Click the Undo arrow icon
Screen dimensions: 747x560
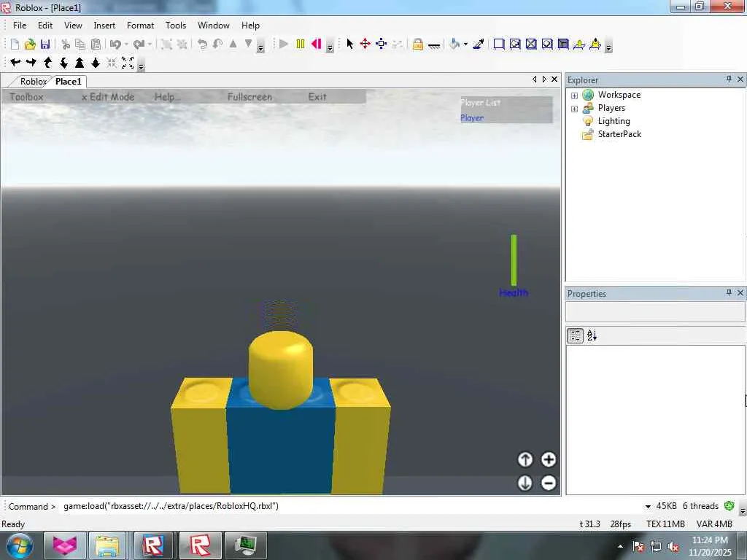(115, 44)
